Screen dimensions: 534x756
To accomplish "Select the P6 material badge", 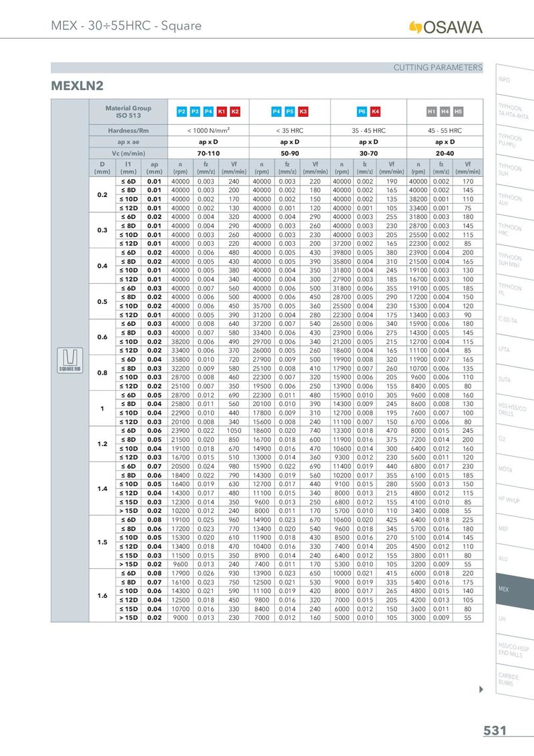I will pyautogui.click(x=362, y=112).
